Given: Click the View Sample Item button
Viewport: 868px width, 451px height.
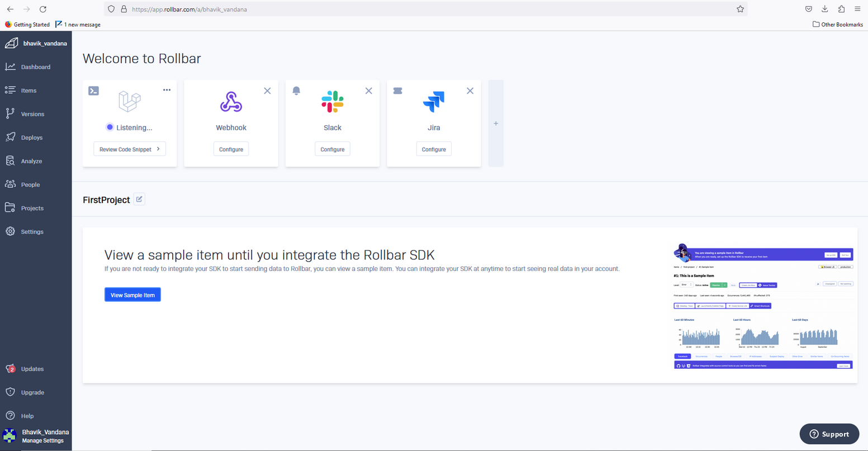Looking at the screenshot, I should [132, 295].
